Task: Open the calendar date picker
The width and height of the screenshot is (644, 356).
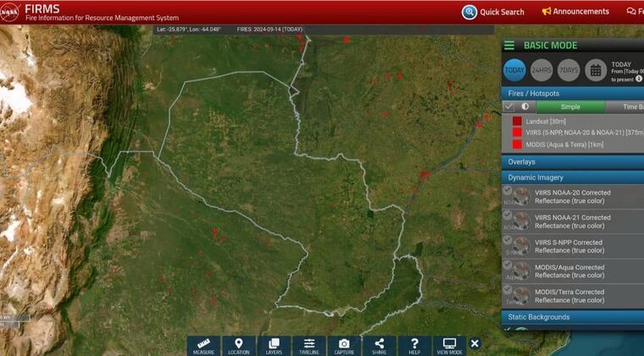Action: coord(596,70)
